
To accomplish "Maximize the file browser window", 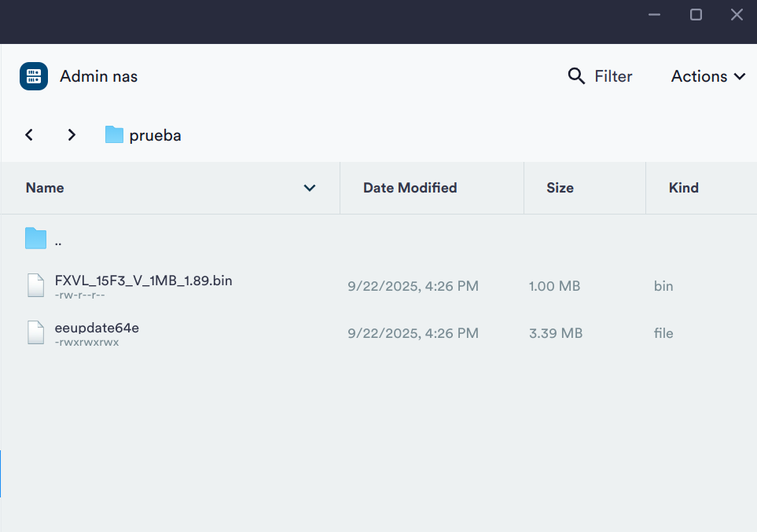I will pyautogui.click(x=696, y=15).
